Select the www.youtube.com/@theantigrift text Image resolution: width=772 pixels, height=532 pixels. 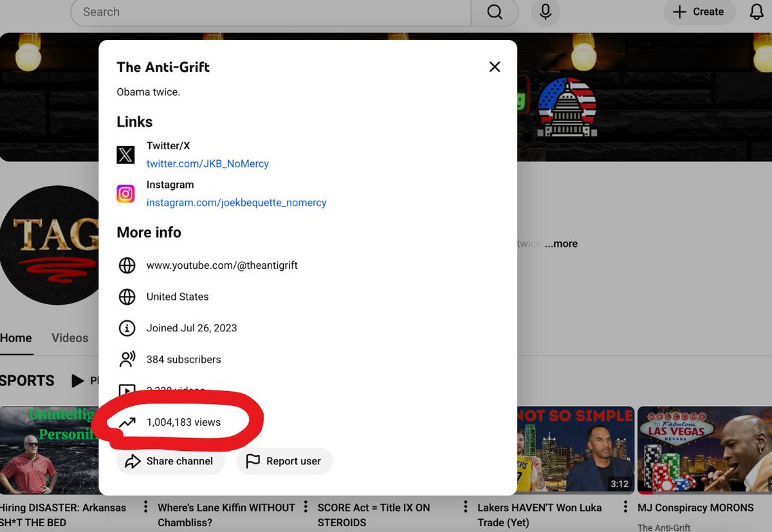(x=222, y=265)
